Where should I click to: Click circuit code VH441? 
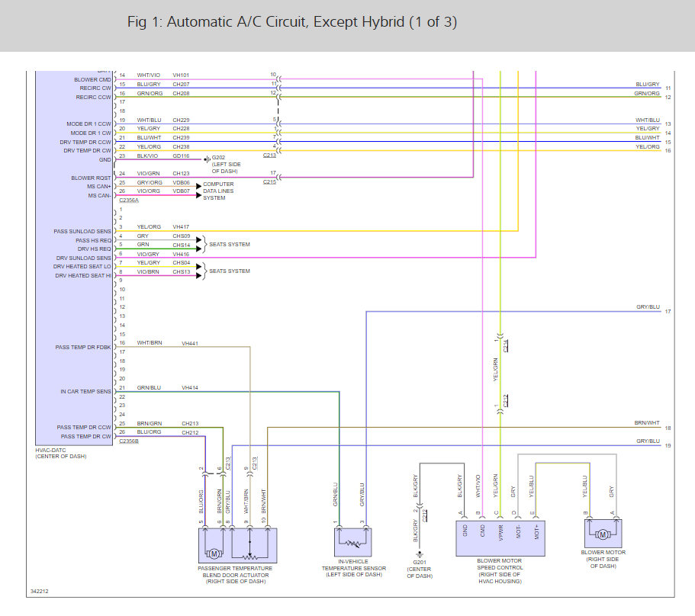tap(190, 343)
